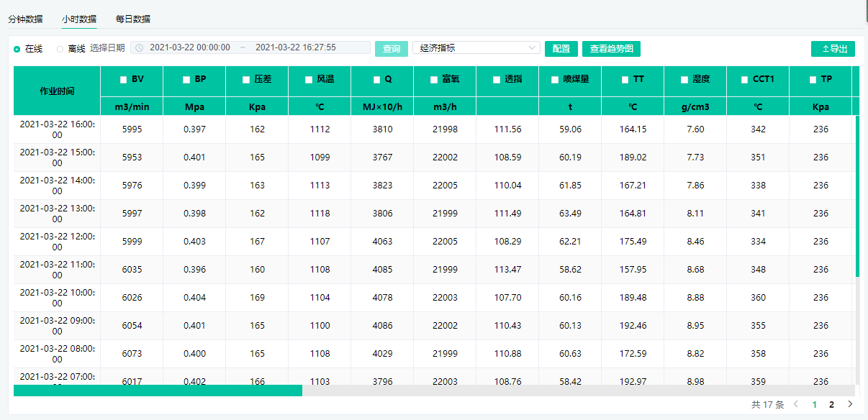Viewport: 868px width, 420px height.
Task: Click the 作业时间 column header
Action: (57, 91)
